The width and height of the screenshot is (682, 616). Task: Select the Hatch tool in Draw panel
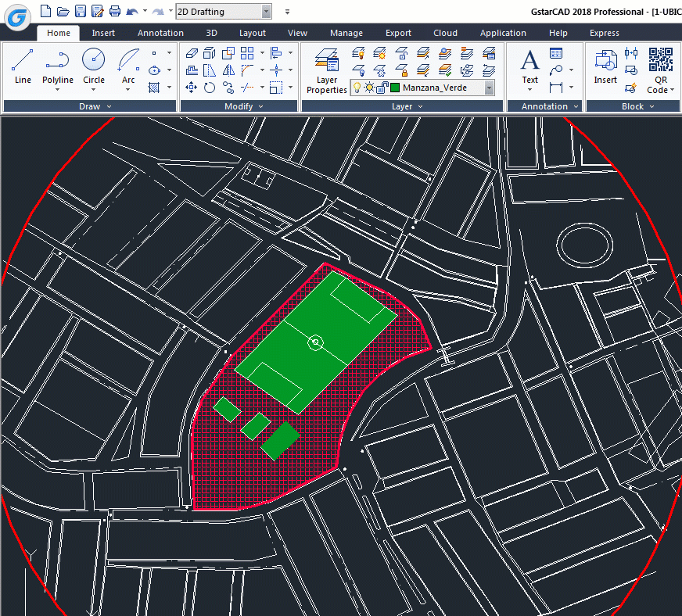(153, 88)
